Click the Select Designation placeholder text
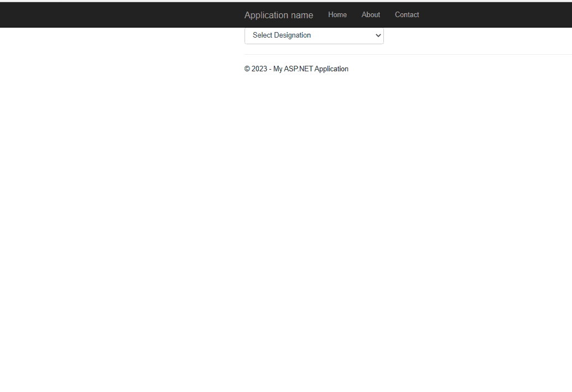The image size is (572, 392). pos(281,35)
